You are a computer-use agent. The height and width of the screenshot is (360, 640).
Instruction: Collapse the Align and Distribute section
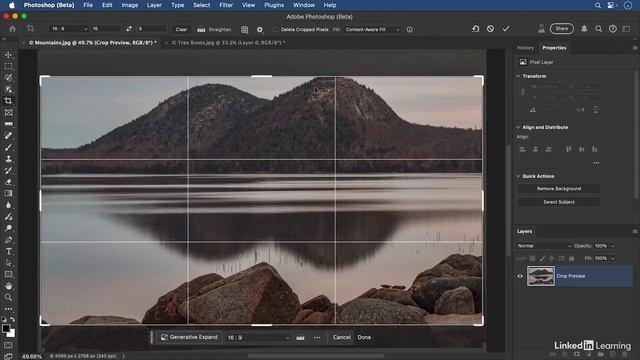[x=518, y=127]
